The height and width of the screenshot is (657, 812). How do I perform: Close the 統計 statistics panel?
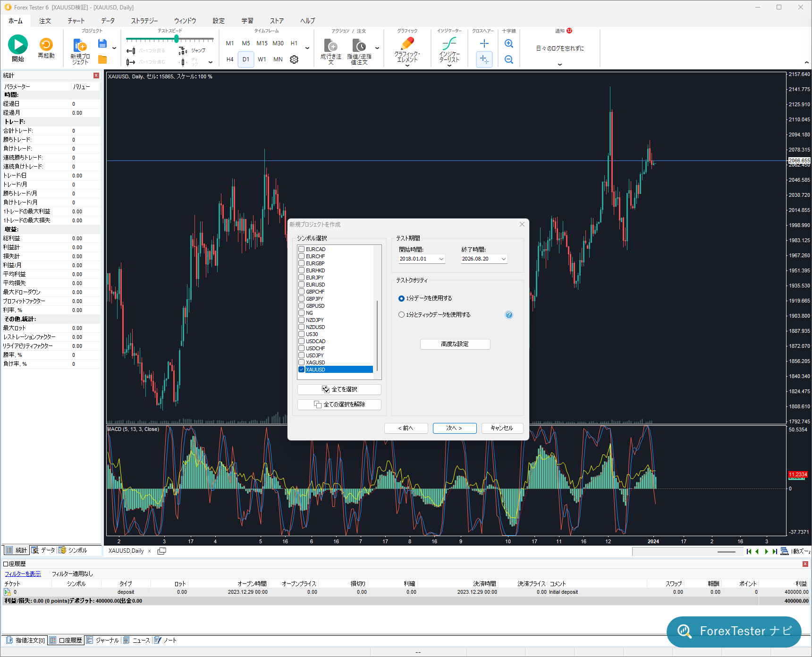(96, 76)
